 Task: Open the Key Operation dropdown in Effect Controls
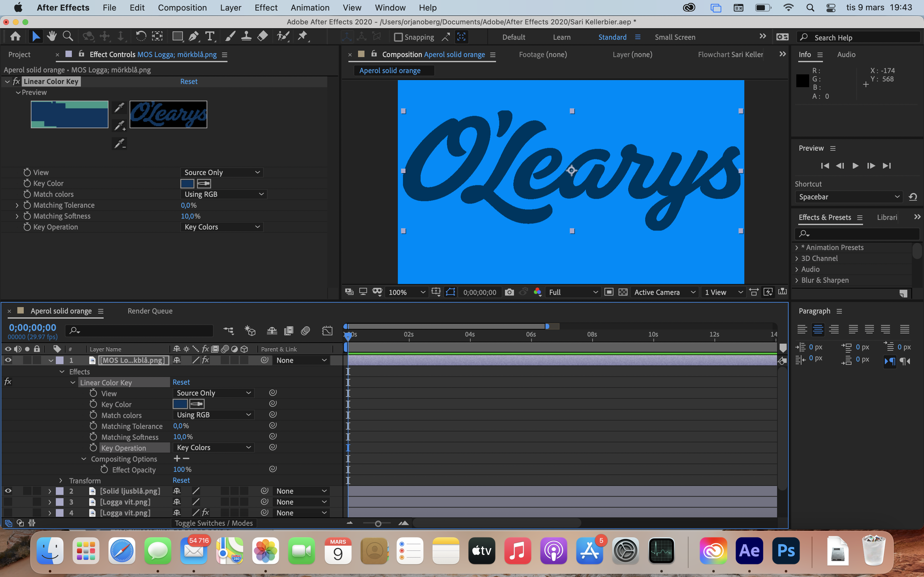[x=221, y=227]
